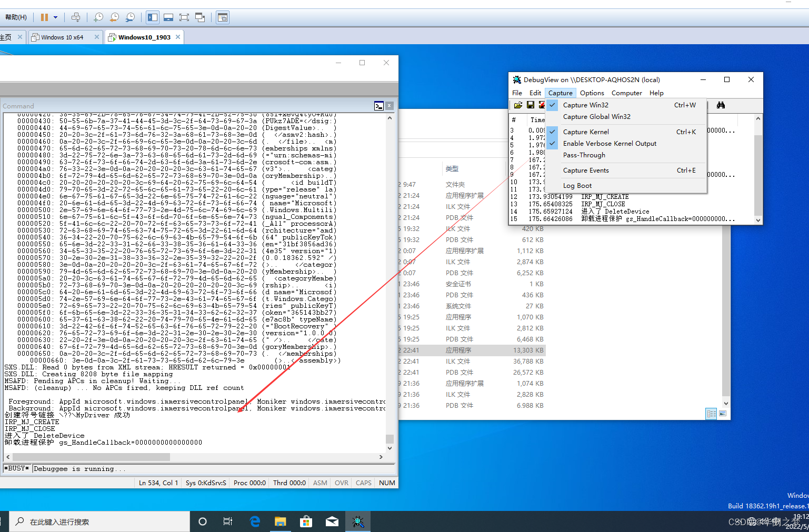Screen dimensions: 809x532
Task: Toggle the library sidebar view icon
Action: [153, 17]
